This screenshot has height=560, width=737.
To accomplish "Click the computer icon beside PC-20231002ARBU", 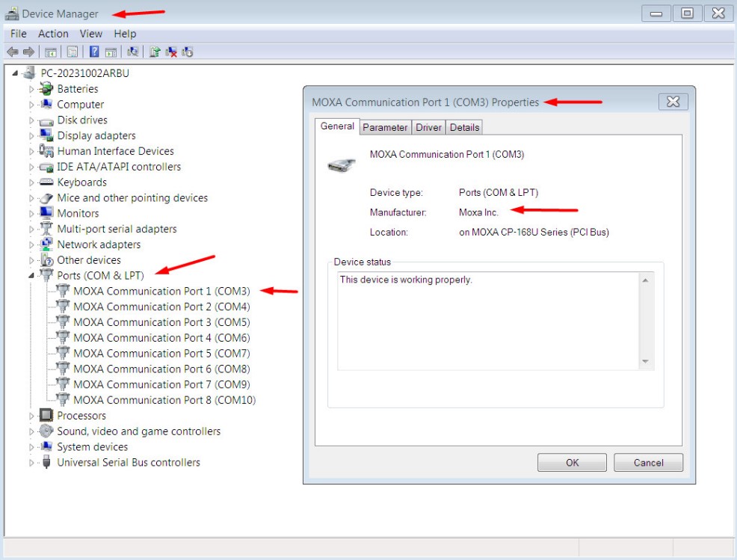I will click(x=30, y=73).
